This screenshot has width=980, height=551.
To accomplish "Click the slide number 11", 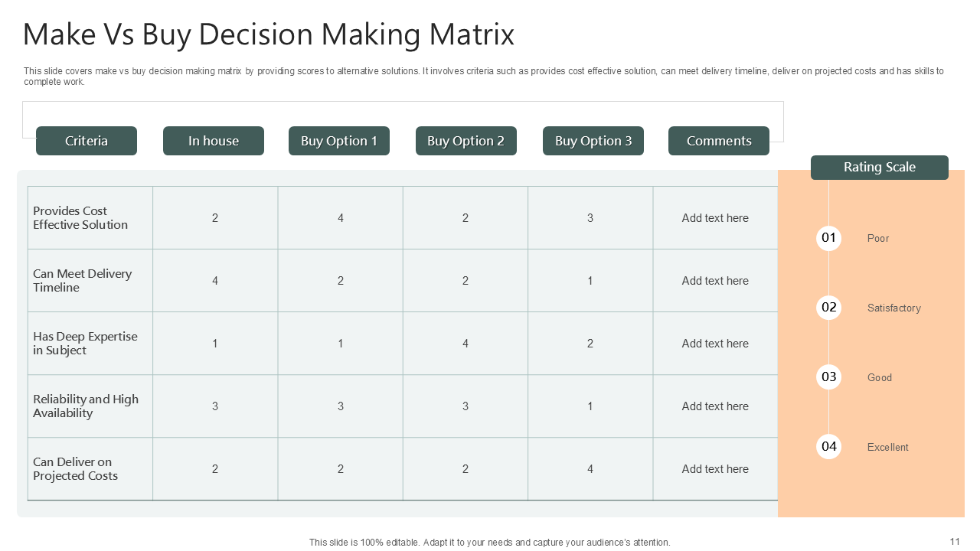I will click(955, 542).
